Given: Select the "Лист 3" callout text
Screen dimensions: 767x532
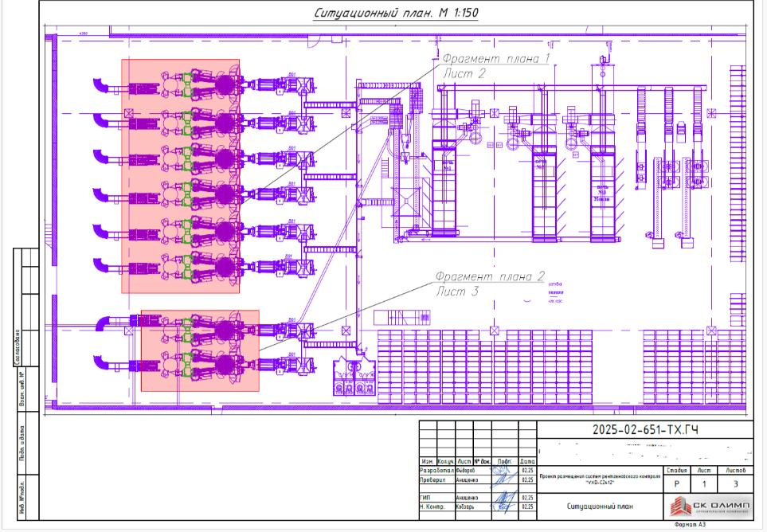Looking at the screenshot, I should 457,292.
